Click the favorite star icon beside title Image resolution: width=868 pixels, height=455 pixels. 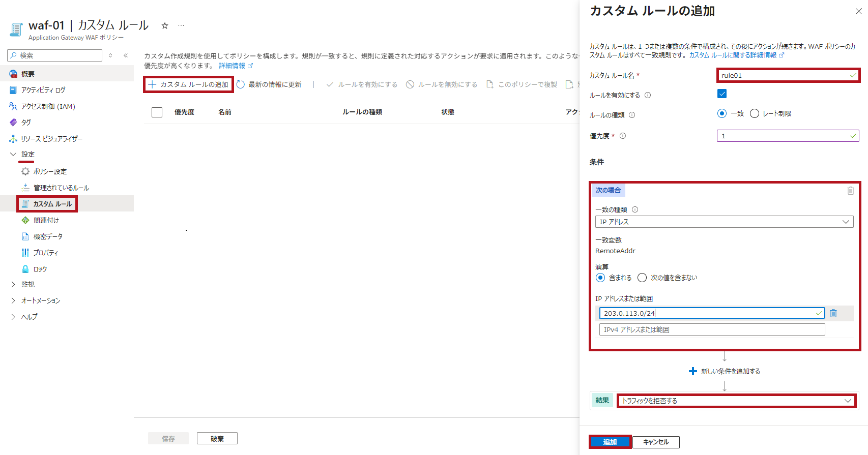(x=165, y=26)
